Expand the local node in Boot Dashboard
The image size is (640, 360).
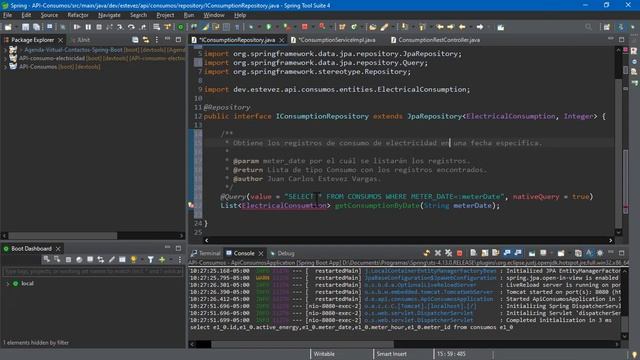click(x=7, y=283)
